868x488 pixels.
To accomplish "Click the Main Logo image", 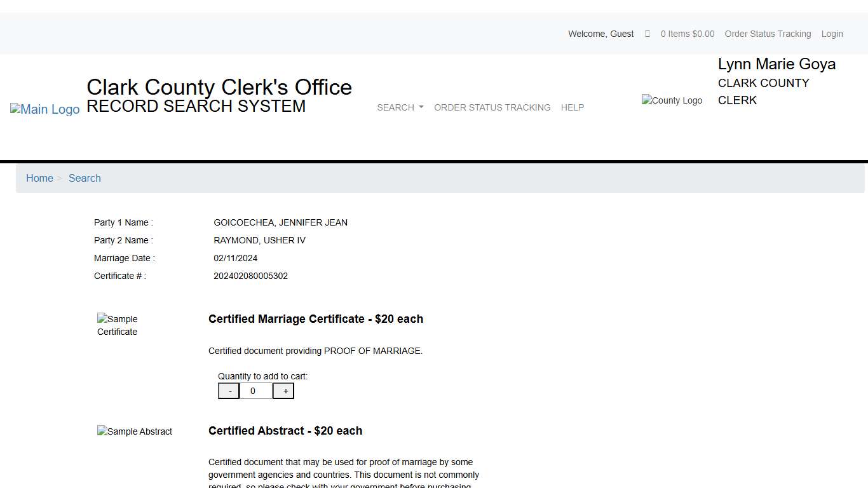I will [x=44, y=109].
